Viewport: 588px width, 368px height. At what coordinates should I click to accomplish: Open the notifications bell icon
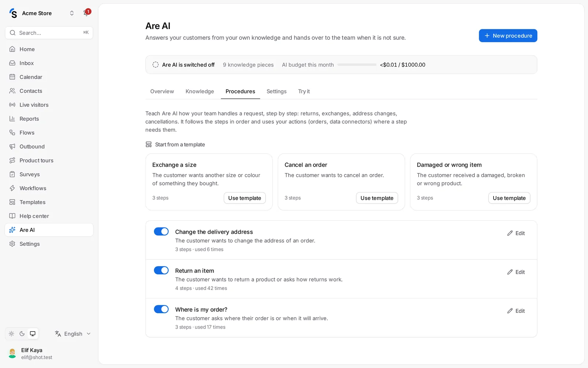[86, 13]
